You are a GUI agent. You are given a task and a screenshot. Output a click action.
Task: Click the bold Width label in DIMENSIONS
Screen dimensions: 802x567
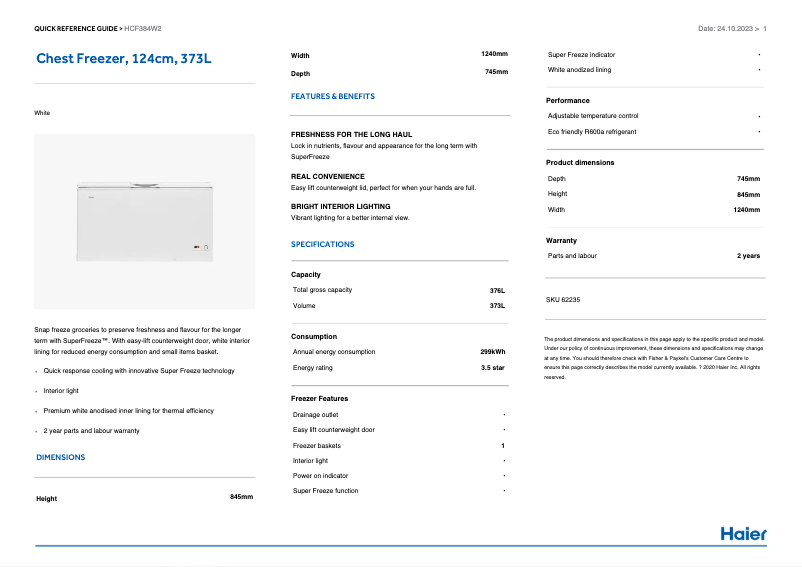click(300, 56)
